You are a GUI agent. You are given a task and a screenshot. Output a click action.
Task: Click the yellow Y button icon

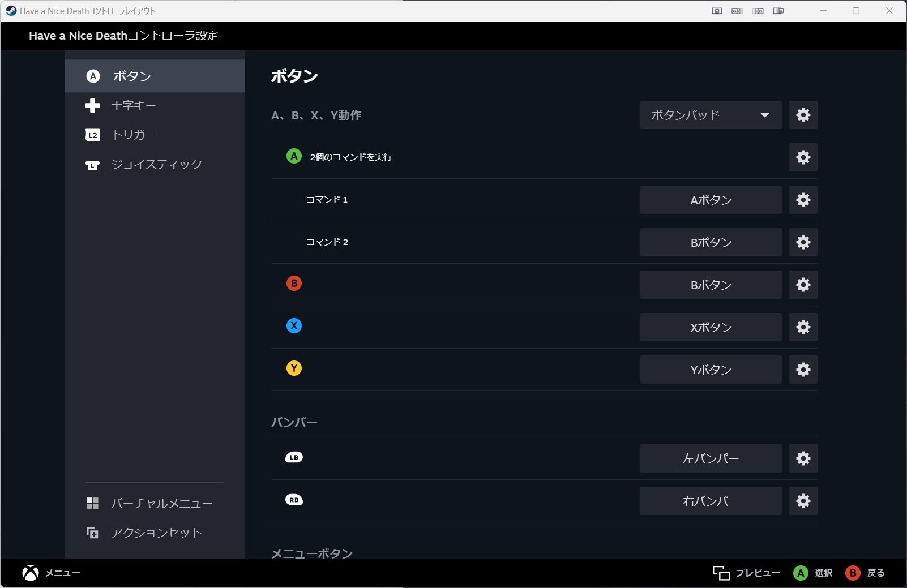pyautogui.click(x=294, y=368)
